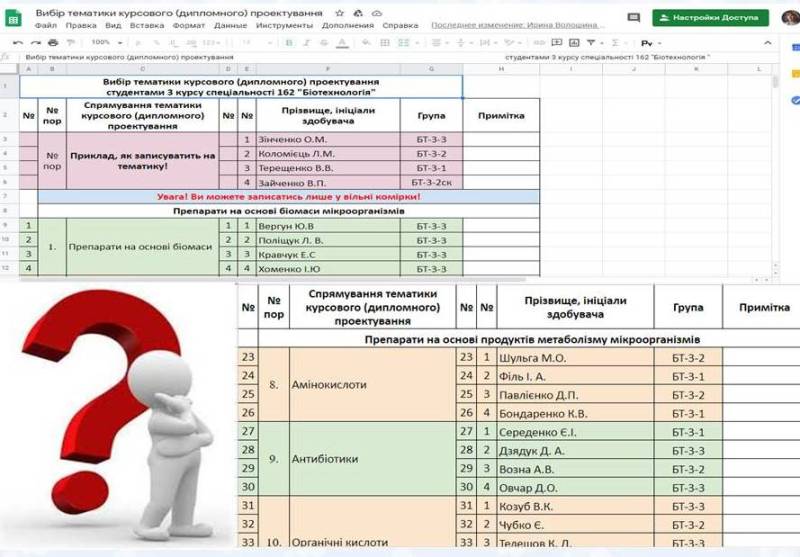
Task: Open the comment history icon
Action: (x=634, y=18)
